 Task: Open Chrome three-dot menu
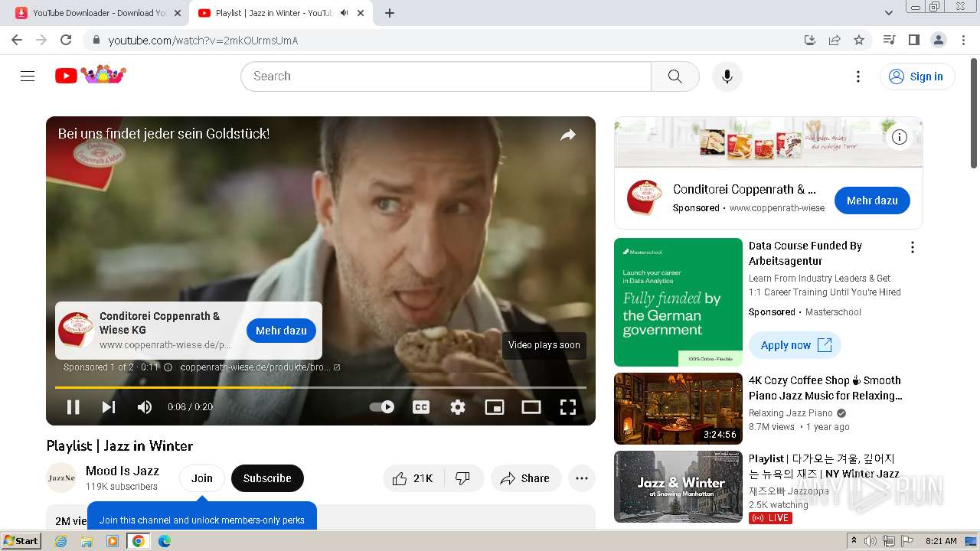click(x=963, y=40)
